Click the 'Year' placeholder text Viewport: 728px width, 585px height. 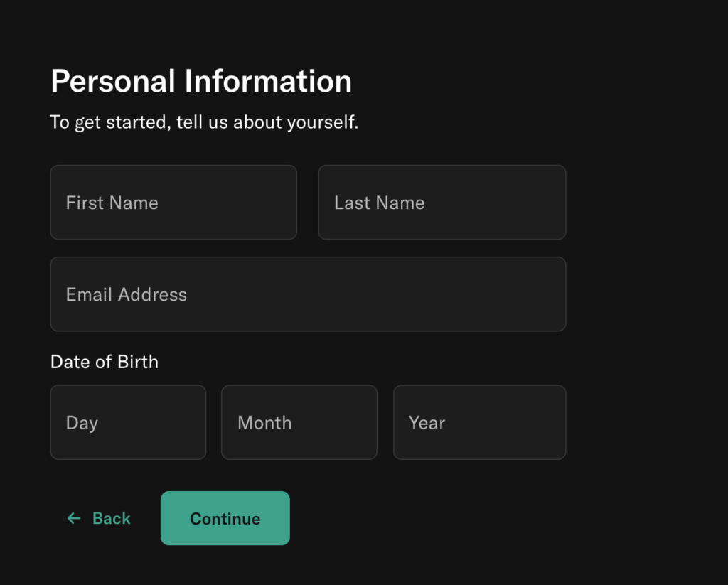427,422
